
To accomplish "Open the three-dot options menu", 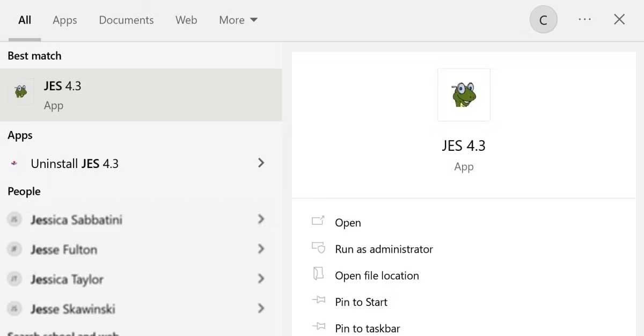I will [x=584, y=20].
